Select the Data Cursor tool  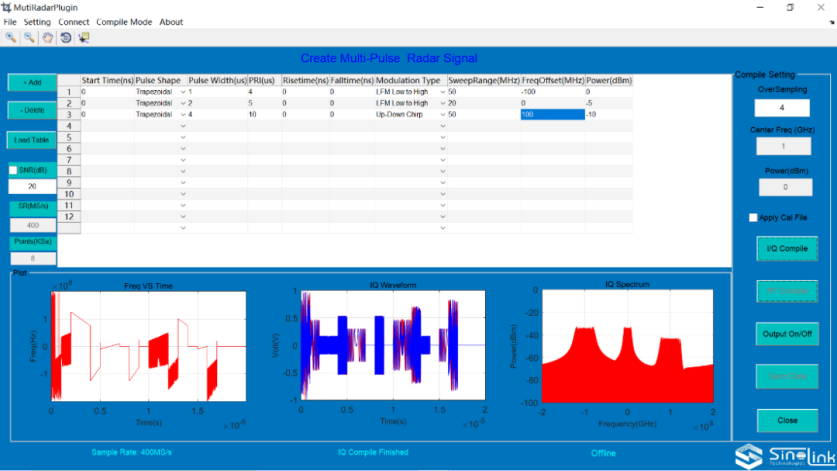83,37
